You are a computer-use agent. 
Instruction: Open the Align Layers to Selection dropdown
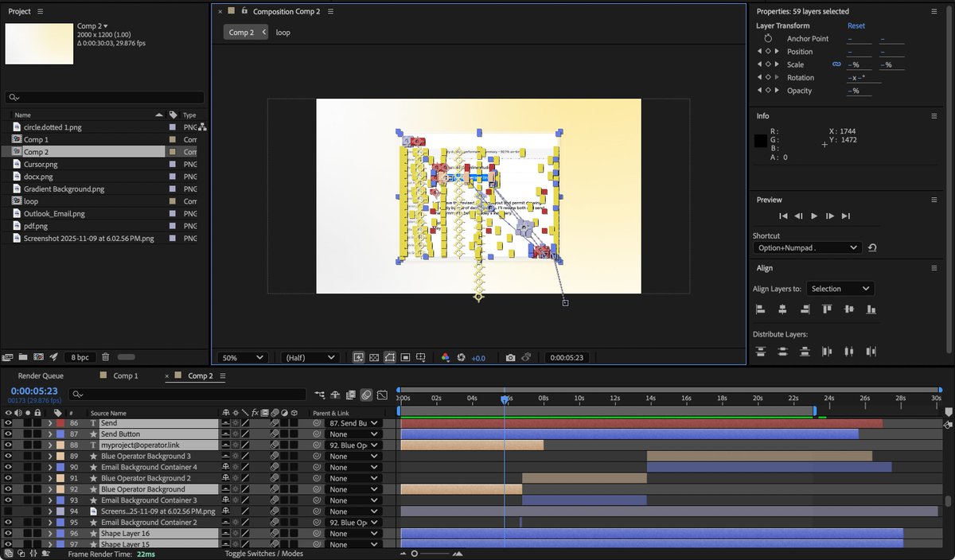pos(840,289)
